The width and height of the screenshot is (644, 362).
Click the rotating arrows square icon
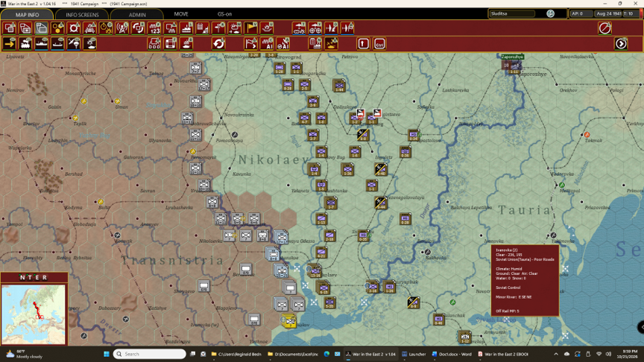[139, 28]
